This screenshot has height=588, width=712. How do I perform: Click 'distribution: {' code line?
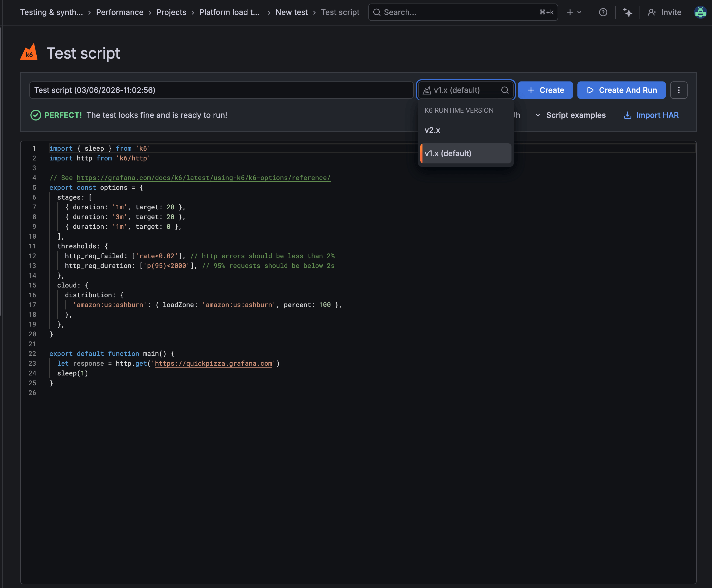click(x=94, y=295)
